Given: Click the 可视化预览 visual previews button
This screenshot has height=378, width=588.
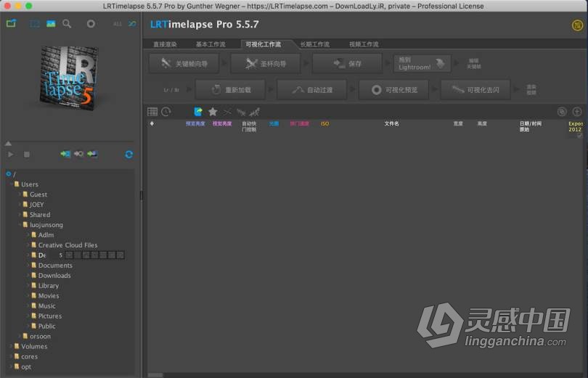Looking at the screenshot, I should tap(393, 89).
